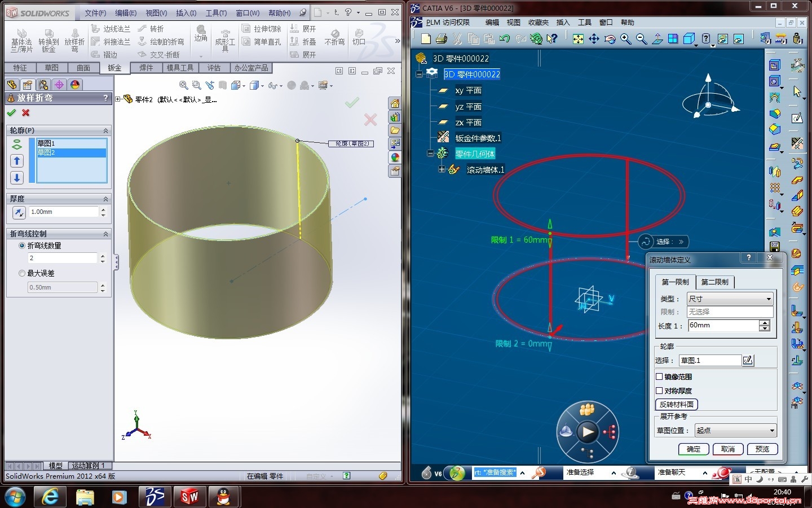The height and width of the screenshot is (508, 812).
Task: Open the DisplayManager color sphere tab
Action: point(75,85)
